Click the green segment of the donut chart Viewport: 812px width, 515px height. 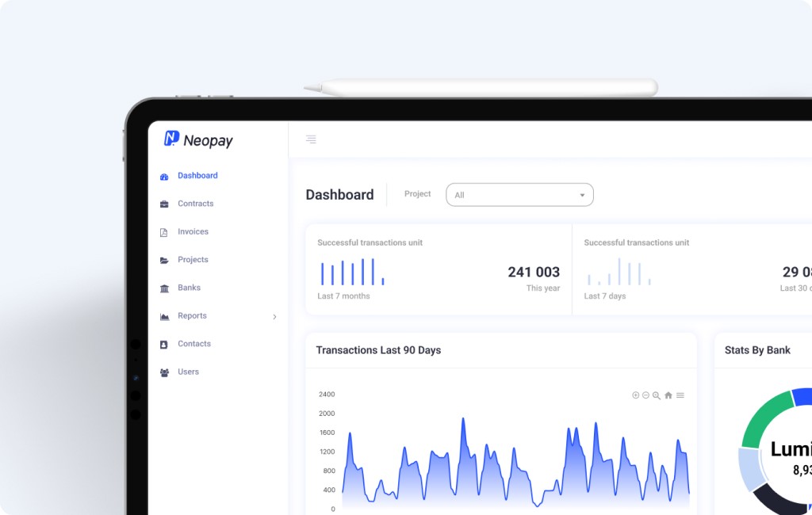(x=767, y=420)
